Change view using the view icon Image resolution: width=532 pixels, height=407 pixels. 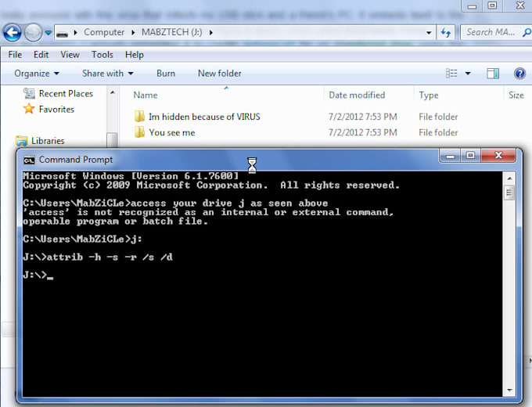click(451, 73)
